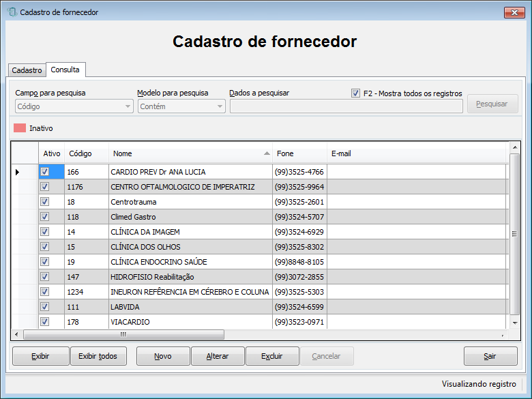The image size is (532, 399).
Task: Click the current row indicator arrow
Action: 17,172
